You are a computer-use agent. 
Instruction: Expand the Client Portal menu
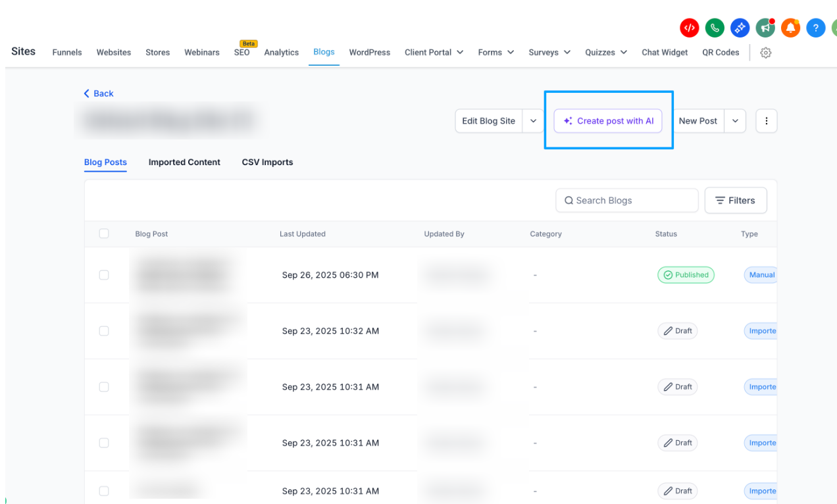coord(434,53)
